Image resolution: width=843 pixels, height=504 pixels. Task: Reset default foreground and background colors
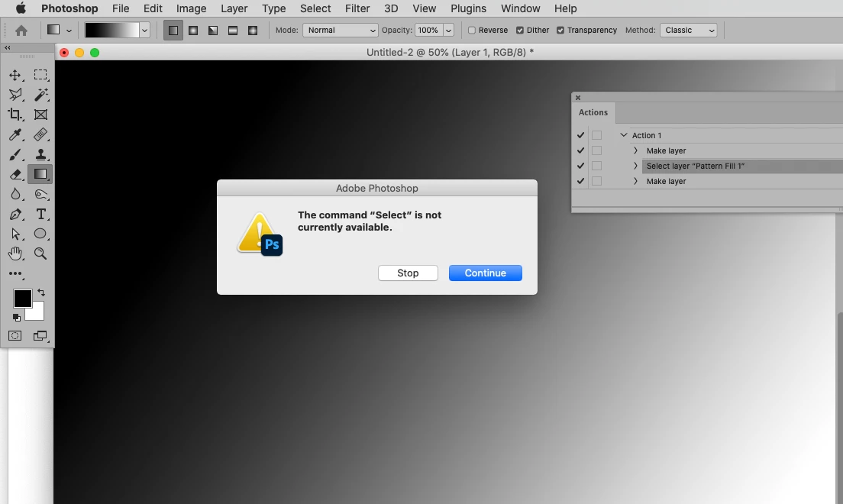pos(16,318)
